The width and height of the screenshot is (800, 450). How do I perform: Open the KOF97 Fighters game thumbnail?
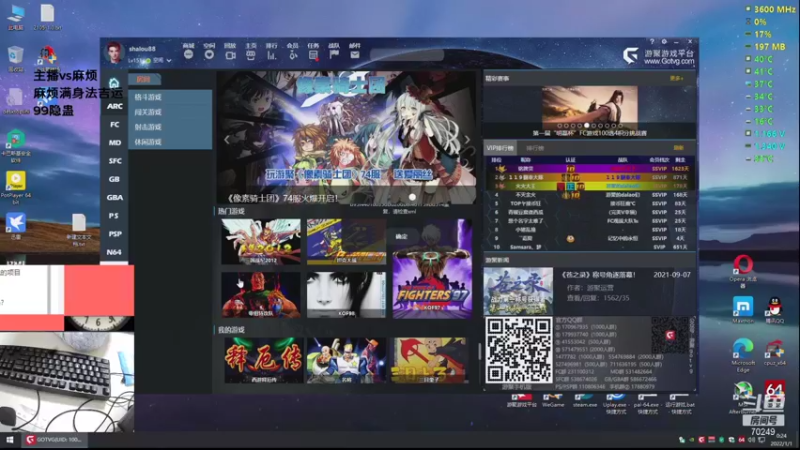click(432, 269)
